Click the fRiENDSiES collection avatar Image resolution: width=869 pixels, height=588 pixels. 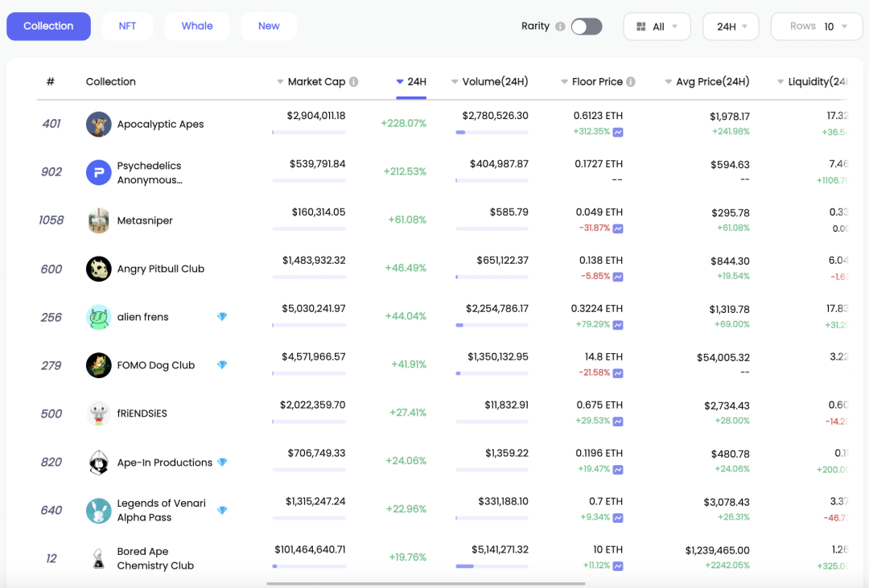click(99, 413)
